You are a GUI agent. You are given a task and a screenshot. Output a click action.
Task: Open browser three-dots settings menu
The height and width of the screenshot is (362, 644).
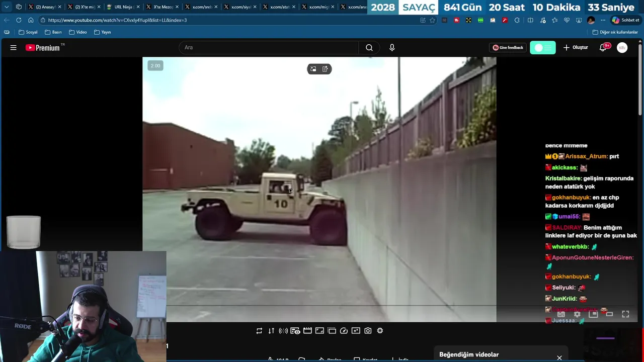point(603,20)
